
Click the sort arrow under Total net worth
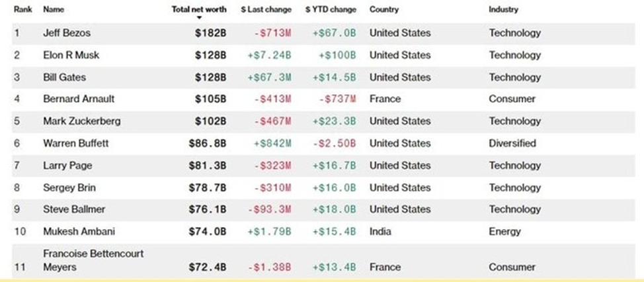click(199, 18)
